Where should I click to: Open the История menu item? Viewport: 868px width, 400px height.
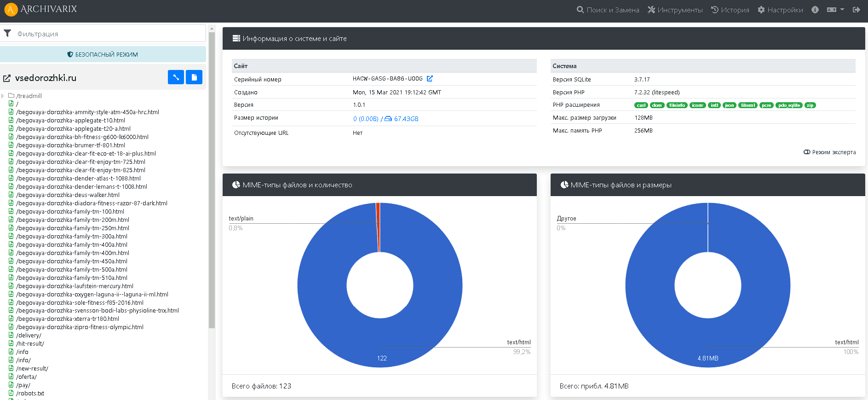click(x=730, y=10)
